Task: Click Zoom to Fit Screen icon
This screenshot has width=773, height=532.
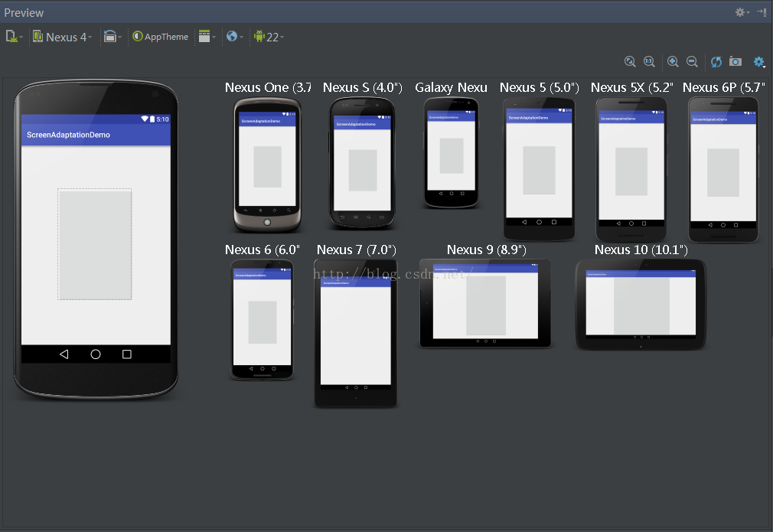Action: click(x=630, y=62)
